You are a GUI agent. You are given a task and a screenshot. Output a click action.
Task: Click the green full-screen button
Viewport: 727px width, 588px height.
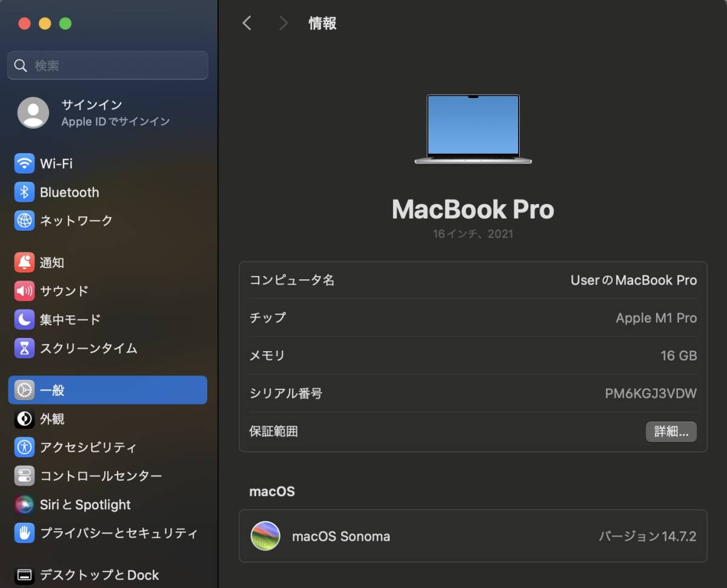[x=65, y=24]
